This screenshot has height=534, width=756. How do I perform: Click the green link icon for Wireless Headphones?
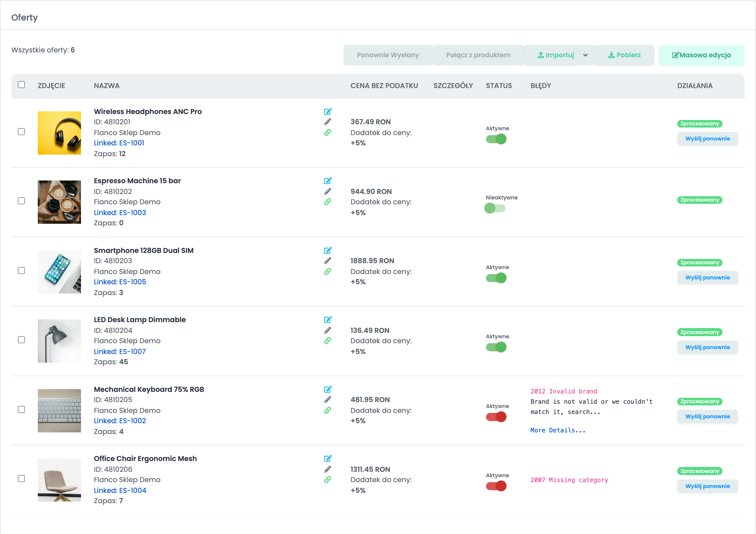(x=327, y=132)
